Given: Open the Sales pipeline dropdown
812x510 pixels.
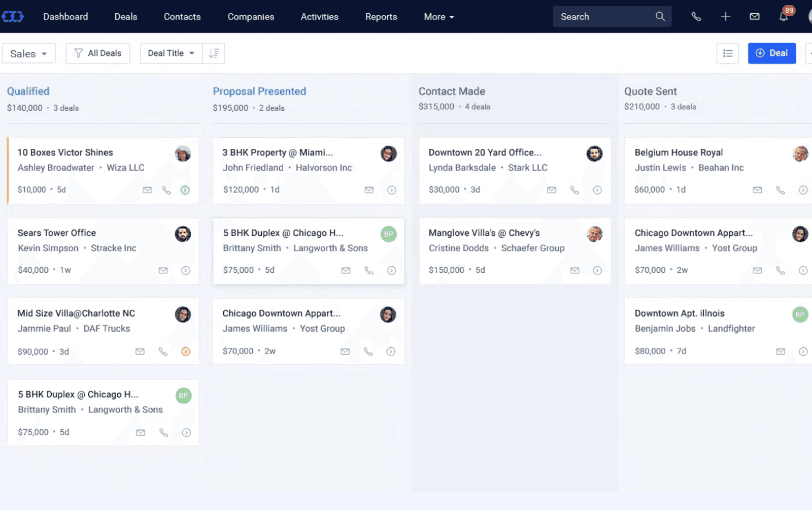Looking at the screenshot, I should point(28,53).
